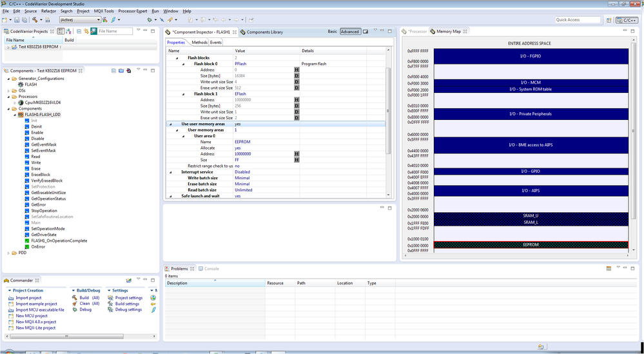Select the FLASH1:FLASH_LDD component

(39, 115)
